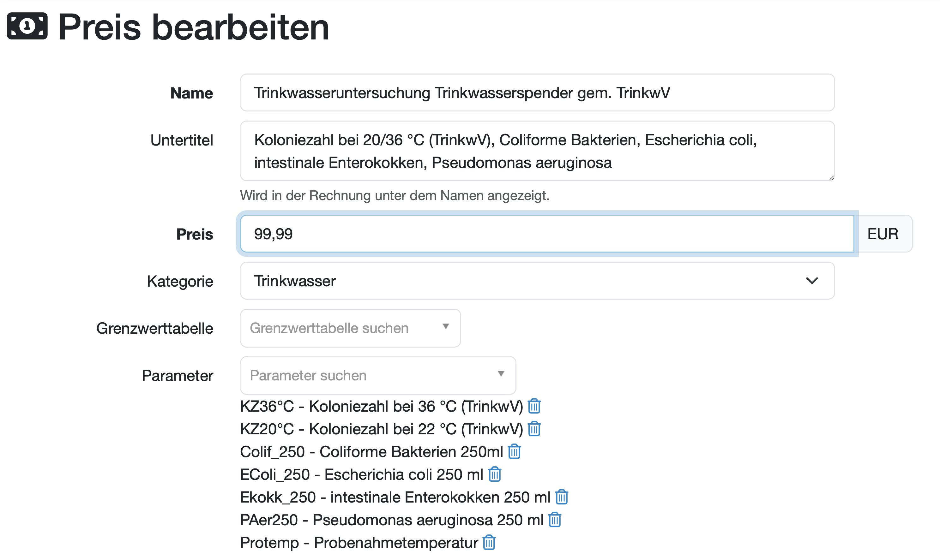
Task: Open the Kategorie dropdown
Action: (812, 281)
